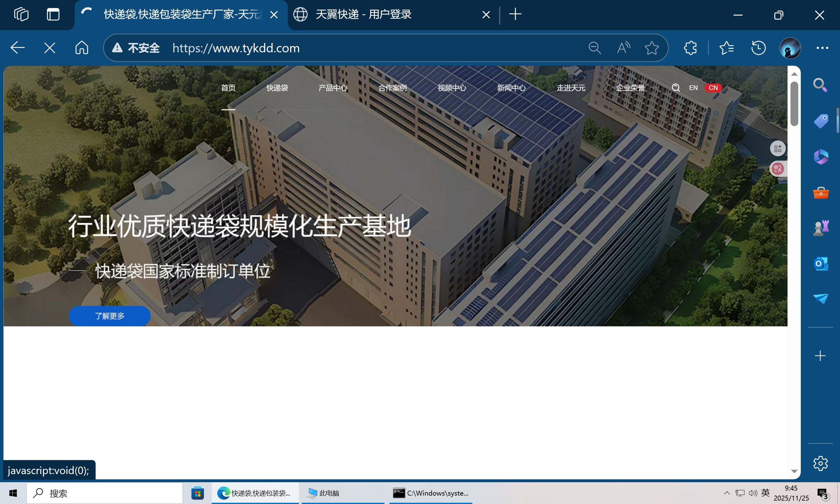This screenshot has height=504, width=840.
Task: Open the Tools briefcase sidebar icon
Action: pyautogui.click(x=821, y=193)
